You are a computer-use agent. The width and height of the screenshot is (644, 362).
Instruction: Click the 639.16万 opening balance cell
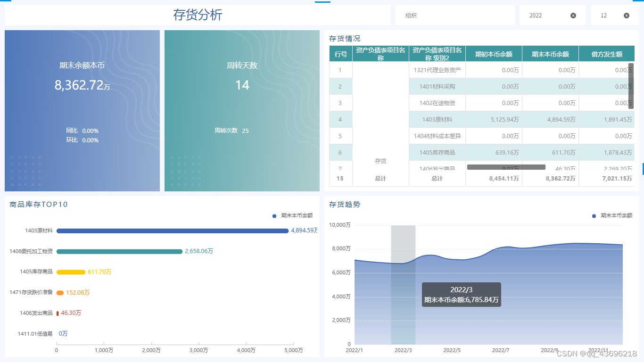tap(494, 152)
